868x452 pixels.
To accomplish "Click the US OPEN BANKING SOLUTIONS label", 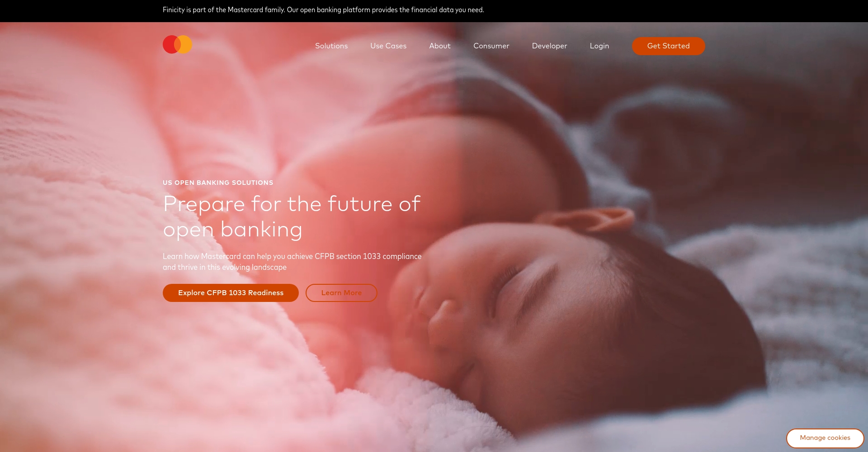I will (218, 183).
